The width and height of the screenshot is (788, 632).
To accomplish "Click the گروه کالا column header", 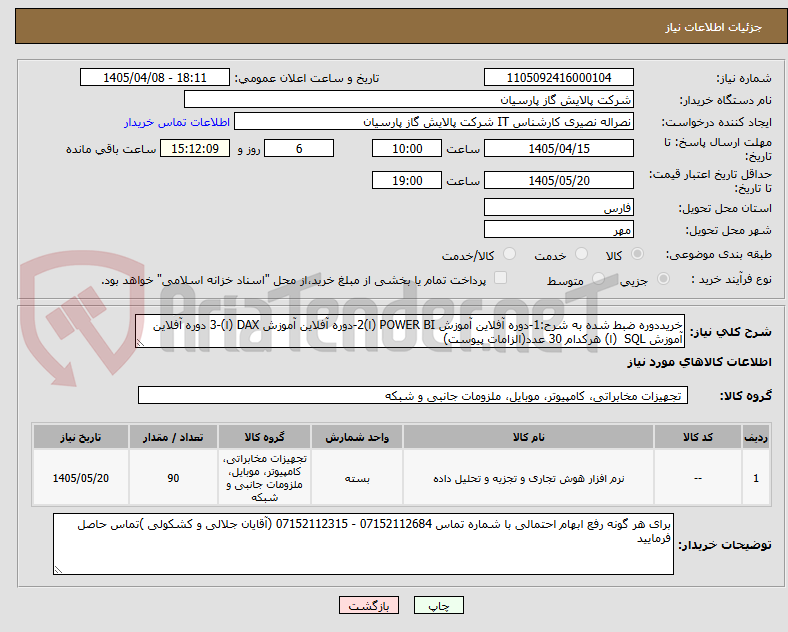I will tap(264, 437).
